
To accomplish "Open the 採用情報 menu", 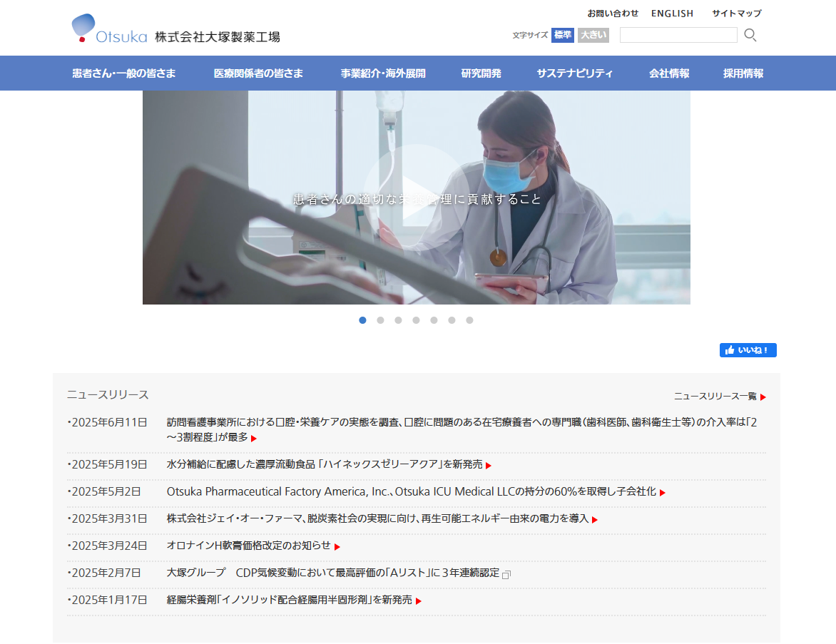I will (x=743, y=73).
